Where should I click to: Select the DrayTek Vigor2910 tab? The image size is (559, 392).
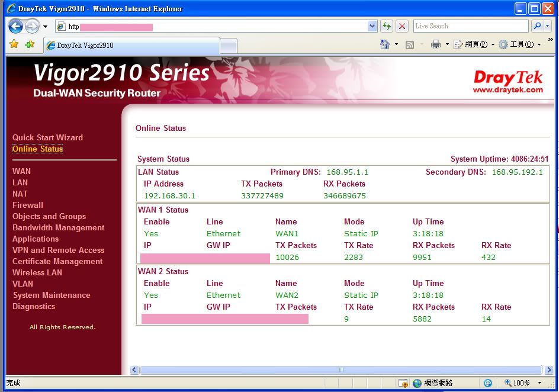coord(131,46)
